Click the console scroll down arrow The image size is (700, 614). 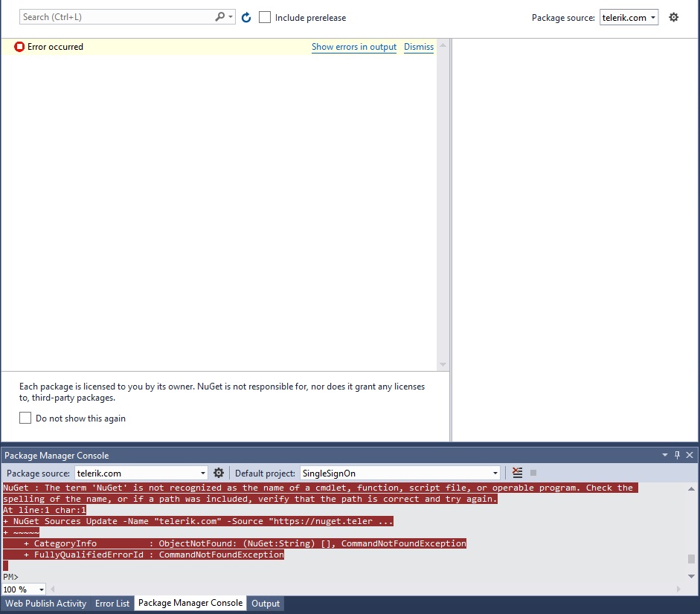click(x=691, y=576)
